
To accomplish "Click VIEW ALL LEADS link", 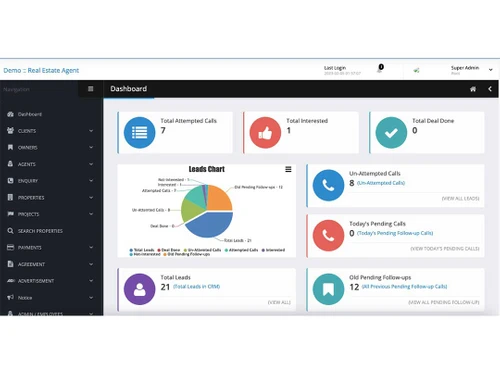I will [x=460, y=199].
